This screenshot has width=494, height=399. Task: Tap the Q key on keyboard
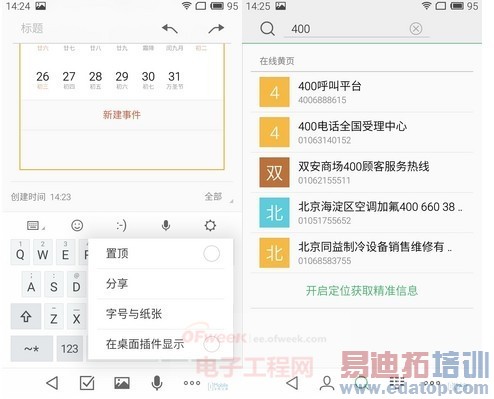tap(20, 252)
